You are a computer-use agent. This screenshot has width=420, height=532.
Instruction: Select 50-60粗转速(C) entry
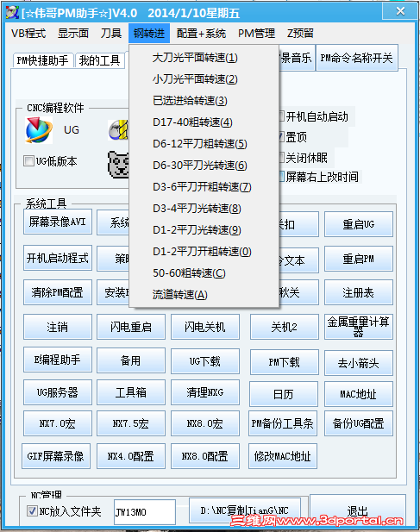[204, 273]
